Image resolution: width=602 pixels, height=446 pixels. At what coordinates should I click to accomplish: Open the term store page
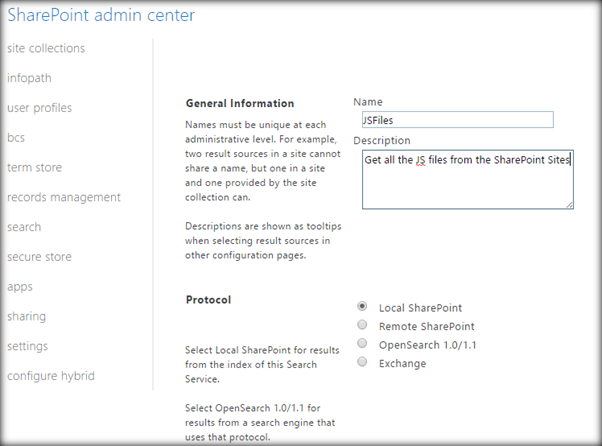34,167
